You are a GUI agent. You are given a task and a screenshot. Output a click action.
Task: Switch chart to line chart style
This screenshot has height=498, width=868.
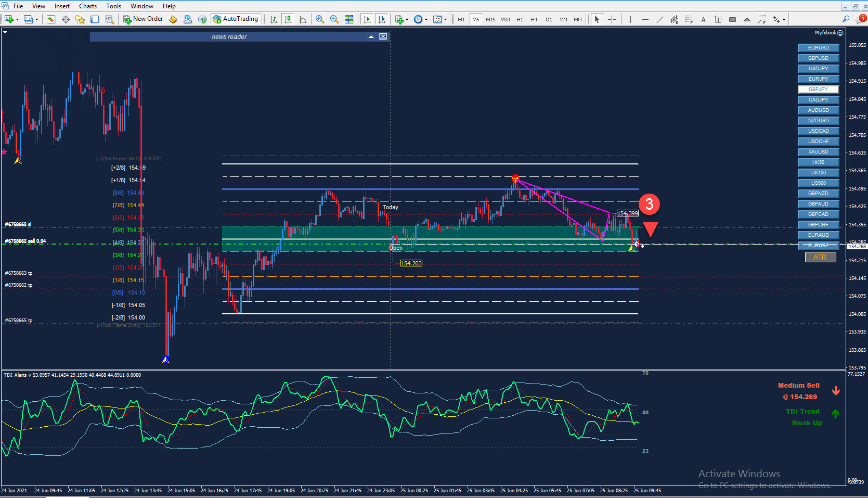(x=303, y=19)
